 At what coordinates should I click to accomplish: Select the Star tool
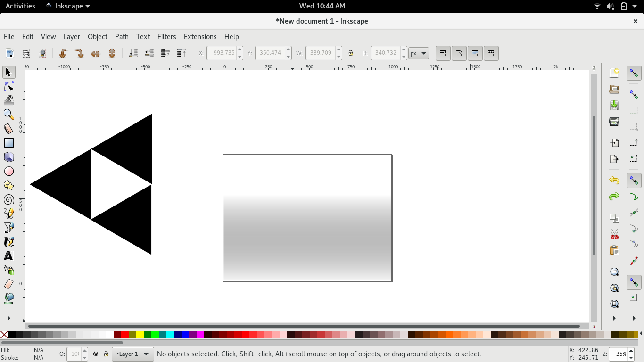click(9, 185)
